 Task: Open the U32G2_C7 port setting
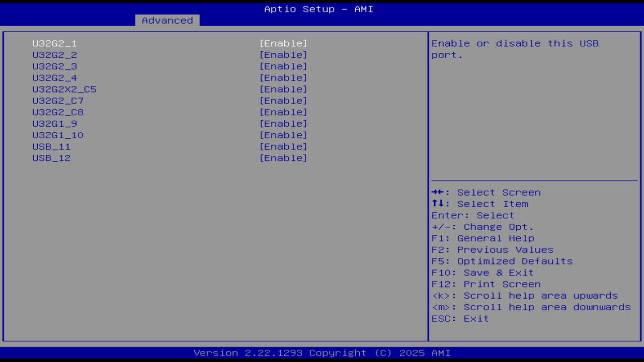tap(283, 101)
